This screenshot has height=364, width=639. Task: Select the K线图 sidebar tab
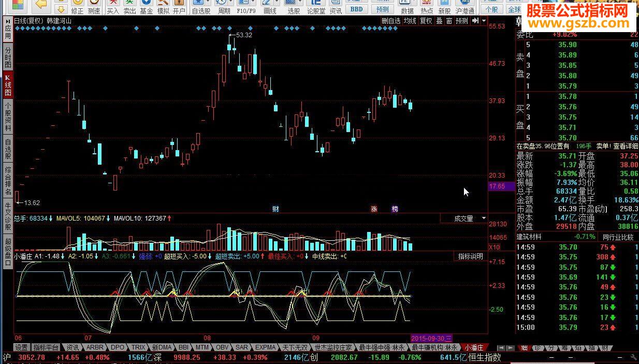(x=8, y=85)
